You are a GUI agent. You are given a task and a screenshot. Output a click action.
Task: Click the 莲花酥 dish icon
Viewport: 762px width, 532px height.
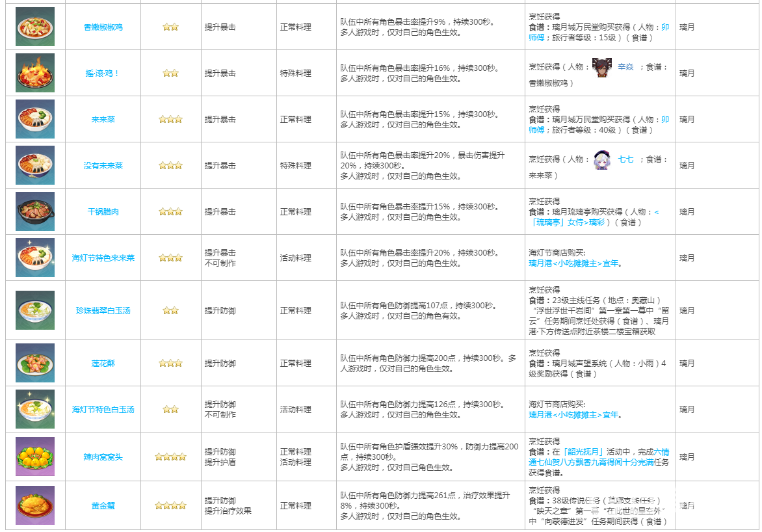(35, 363)
